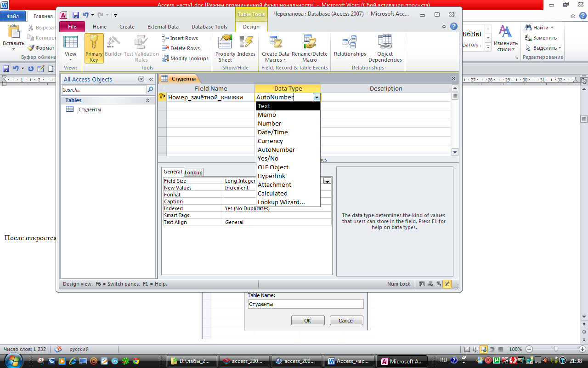Choose Number data type

pyautogui.click(x=288, y=124)
